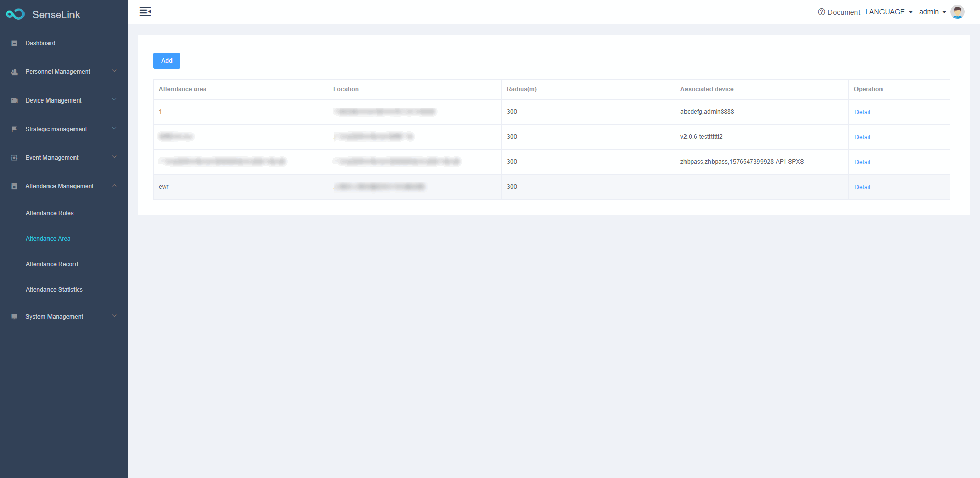
Task: Open the LANGUAGE dropdown
Action: point(889,12)
